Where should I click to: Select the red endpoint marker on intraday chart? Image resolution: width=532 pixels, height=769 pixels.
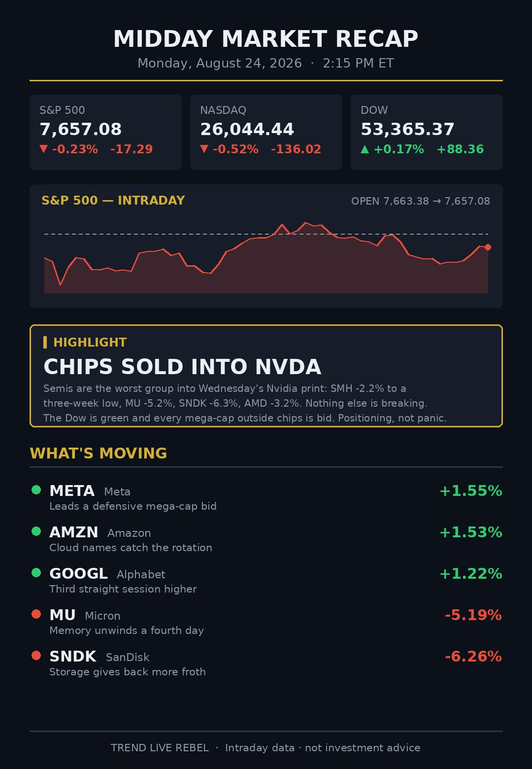tap(488, 247)
